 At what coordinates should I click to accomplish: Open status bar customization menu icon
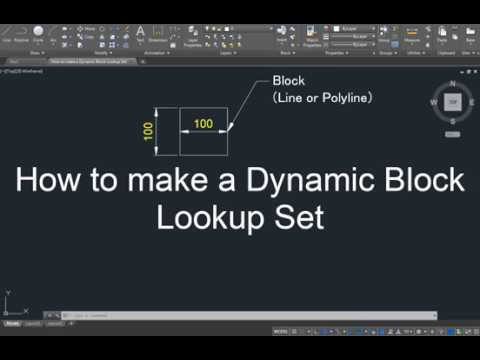pyautogui.click(x=475, y=332)
